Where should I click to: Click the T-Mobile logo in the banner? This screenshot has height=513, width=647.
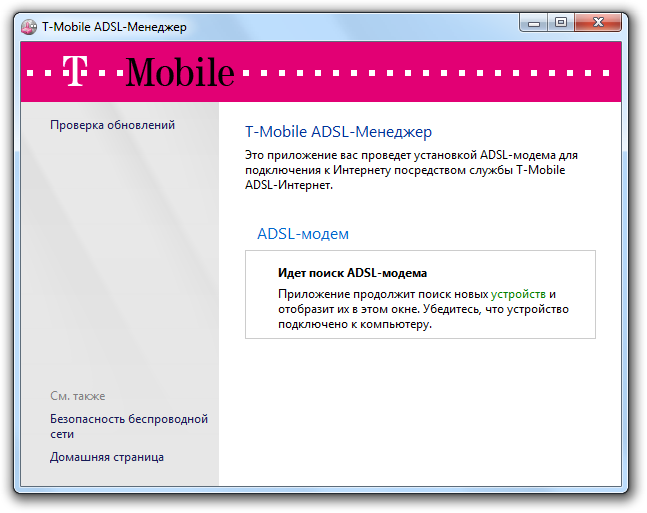point(149,72)
